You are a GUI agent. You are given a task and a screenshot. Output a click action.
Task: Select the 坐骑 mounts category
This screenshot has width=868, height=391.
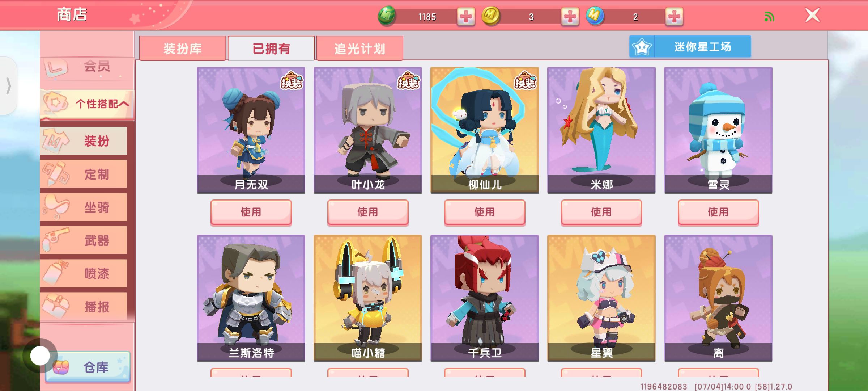point(84,207)
